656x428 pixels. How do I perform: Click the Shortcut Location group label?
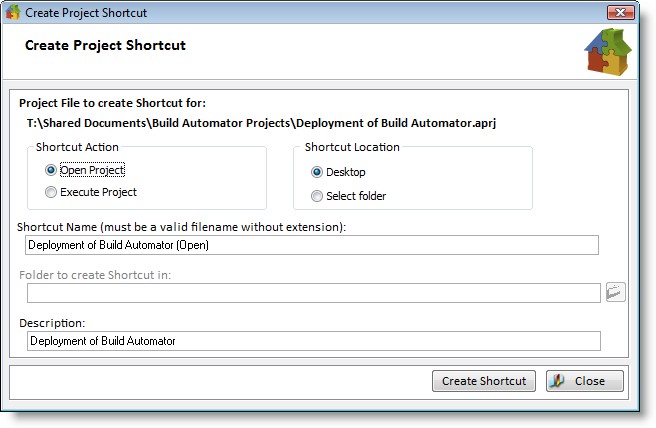coord(352,147)
